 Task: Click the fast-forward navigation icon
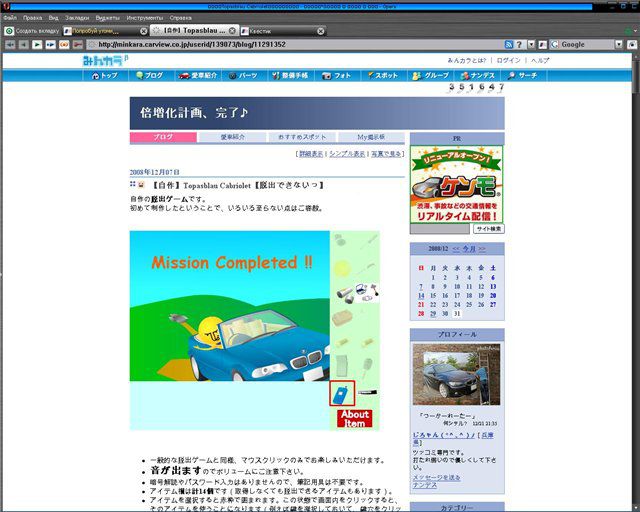click(51, 45)
